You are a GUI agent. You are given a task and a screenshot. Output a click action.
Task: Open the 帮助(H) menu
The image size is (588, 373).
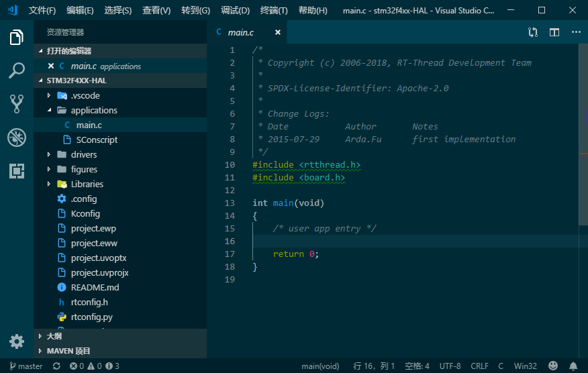click(x=313, y=10)
